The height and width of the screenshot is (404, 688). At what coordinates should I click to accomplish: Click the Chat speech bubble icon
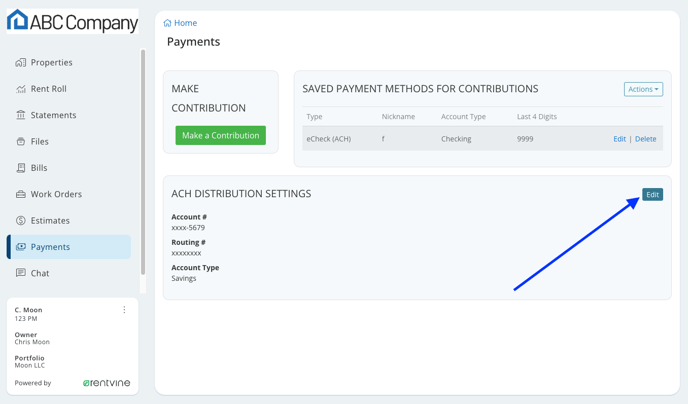coord(21,273)
